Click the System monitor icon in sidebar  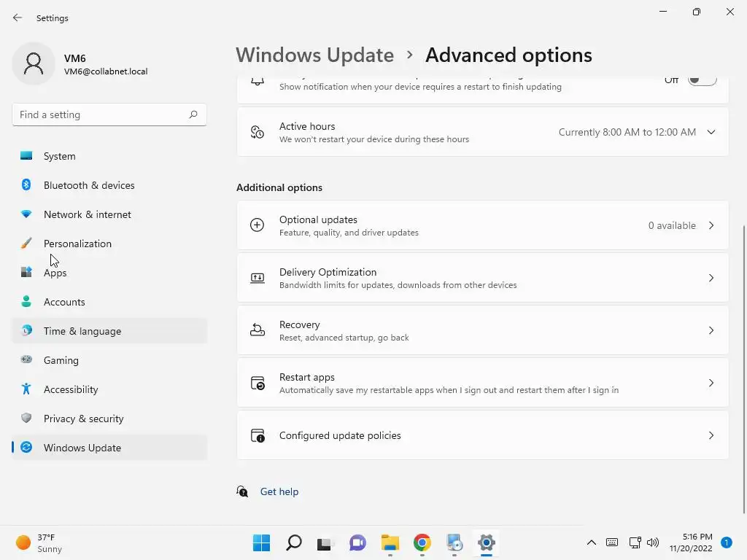tap(26, 156)
